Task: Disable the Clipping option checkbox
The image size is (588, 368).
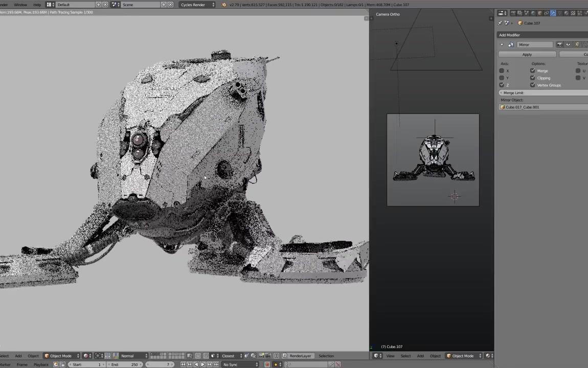Action: click(533, 78)
